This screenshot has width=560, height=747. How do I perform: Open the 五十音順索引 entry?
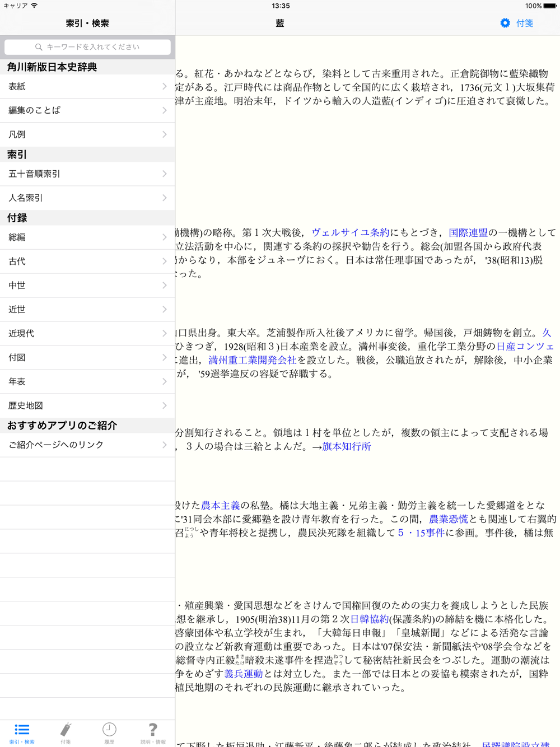pos(87,174)
